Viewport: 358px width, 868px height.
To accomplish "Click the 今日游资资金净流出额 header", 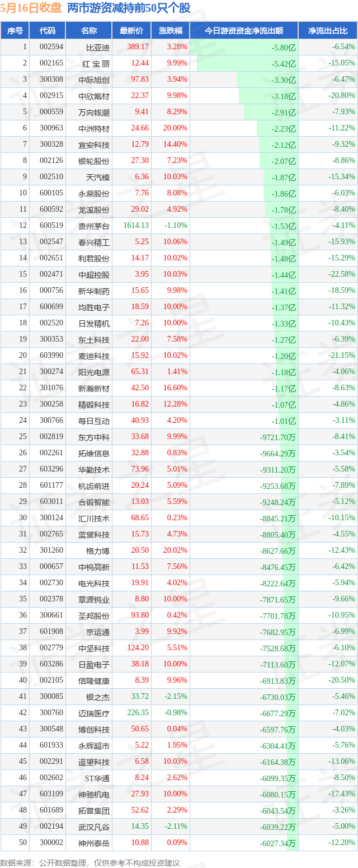I will point(243,31).
